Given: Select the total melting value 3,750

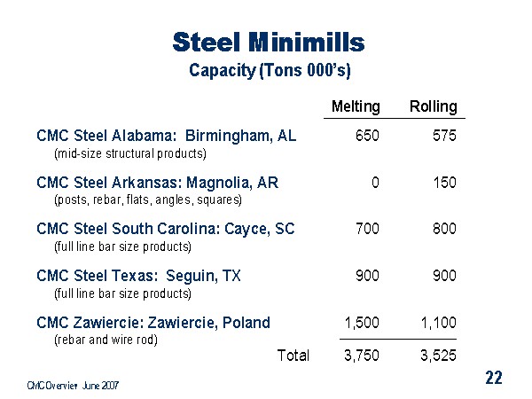Looking at the screenshot, I should pos(360,356).
